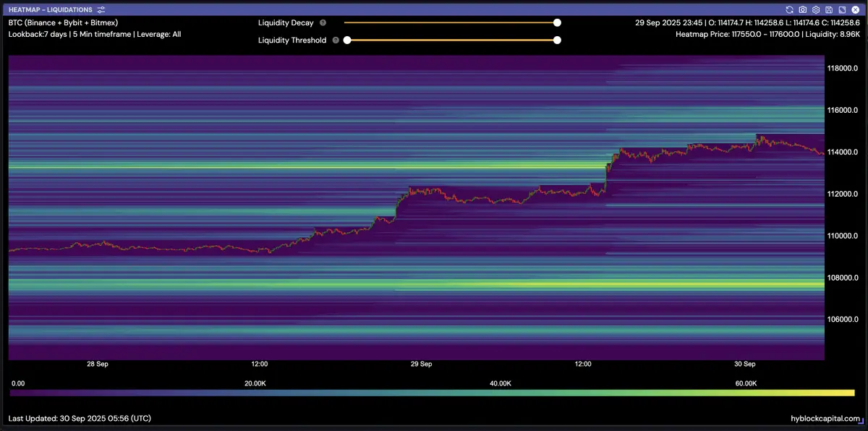
Task: Click the Liquidity Decay label
Action: pos(286,23)
